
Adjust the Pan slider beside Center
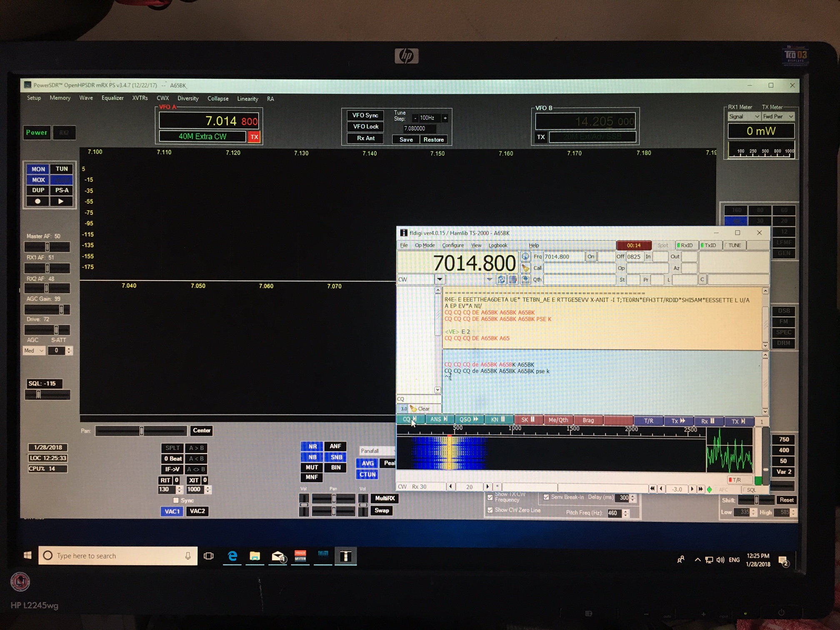tap(141, 431)
